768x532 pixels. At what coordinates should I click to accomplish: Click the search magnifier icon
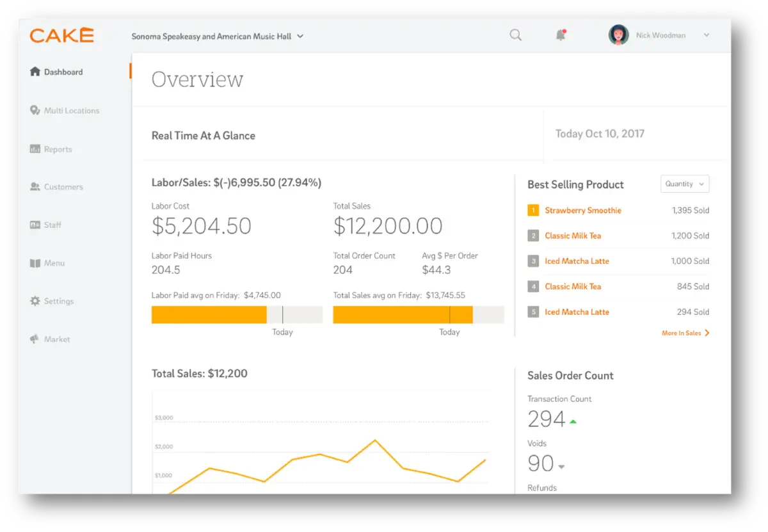click(x=515, y=35)
